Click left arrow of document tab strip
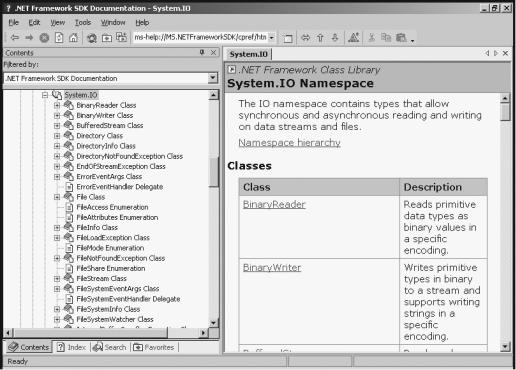Viewport: 516px width, 370px height. pos(487,53)
